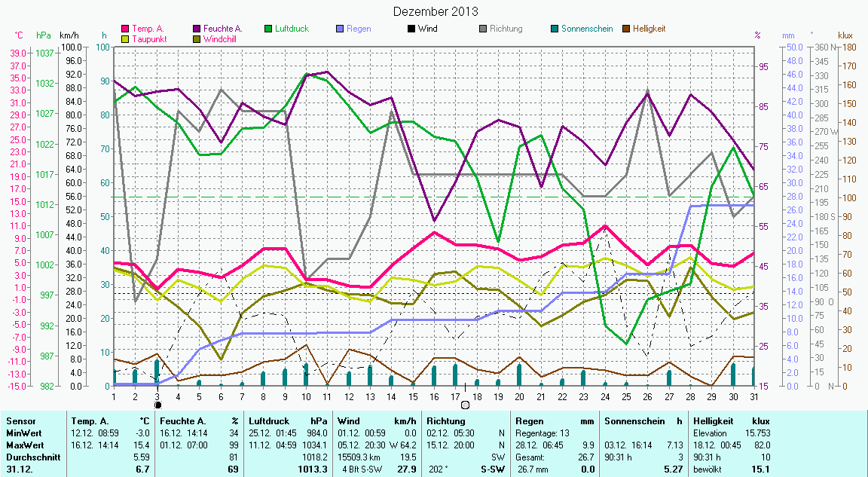Click the teal Sonnenschein legend swatch

coord(555,29)
